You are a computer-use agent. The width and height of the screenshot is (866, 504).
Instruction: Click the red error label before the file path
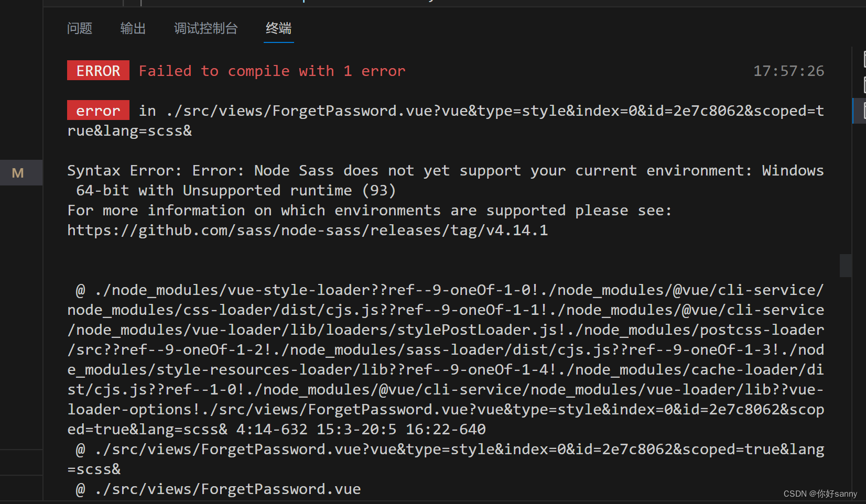[x=98, y=110]
